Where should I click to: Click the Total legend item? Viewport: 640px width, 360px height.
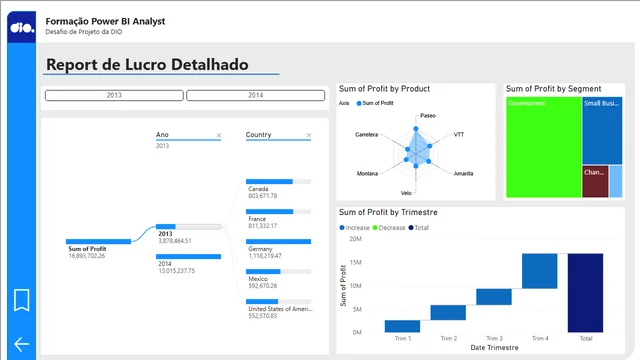[419, 228]
